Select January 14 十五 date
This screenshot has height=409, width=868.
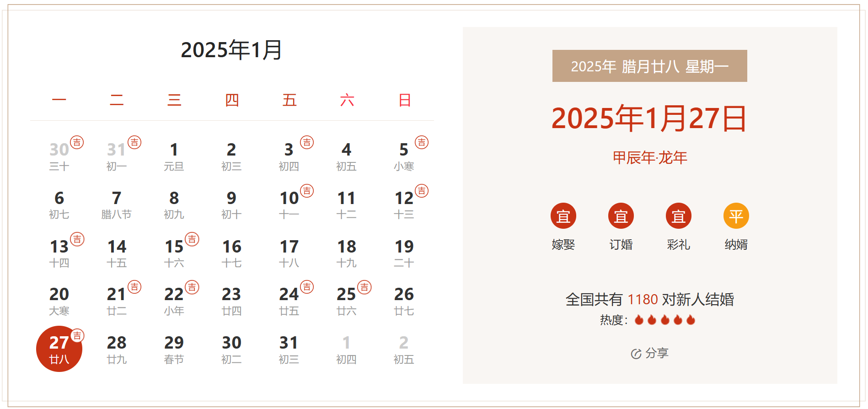pos(117,253)
